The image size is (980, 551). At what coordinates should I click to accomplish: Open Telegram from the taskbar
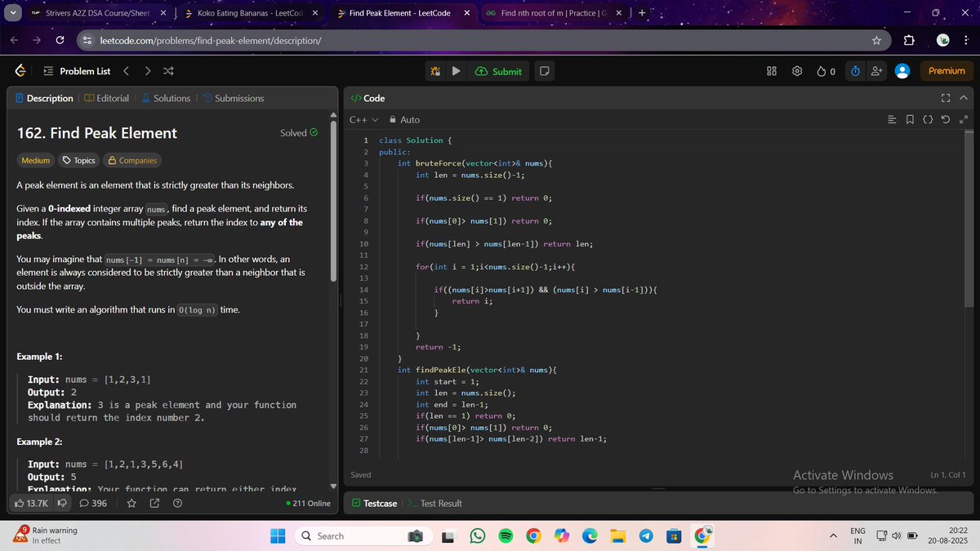click(645, 535)
